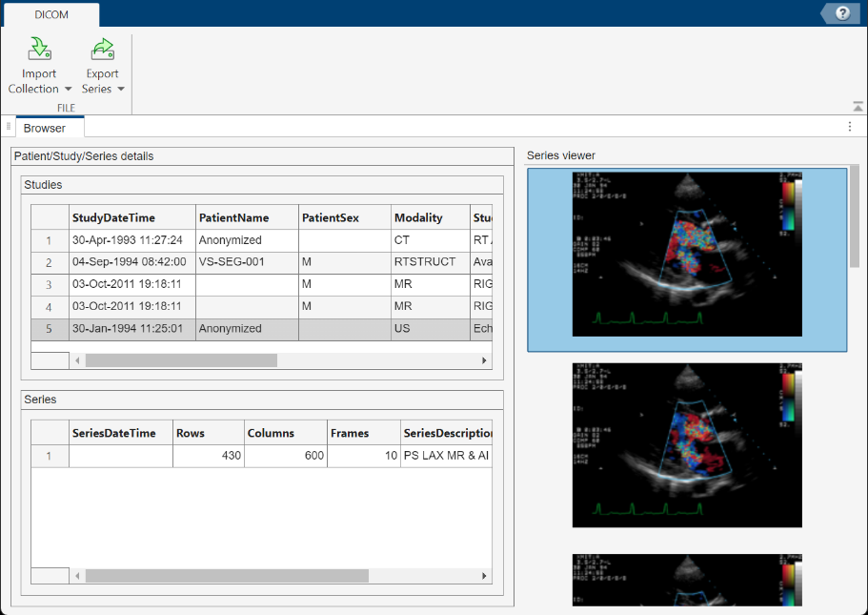
Task: Open the Help question mark icon
Action: pos(841,13)
